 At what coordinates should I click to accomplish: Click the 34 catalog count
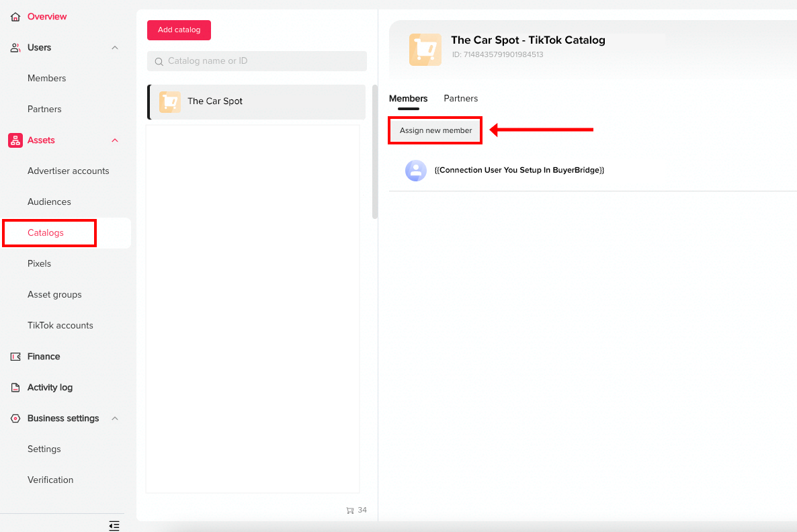pyautogui.click(x=362, y=510)
